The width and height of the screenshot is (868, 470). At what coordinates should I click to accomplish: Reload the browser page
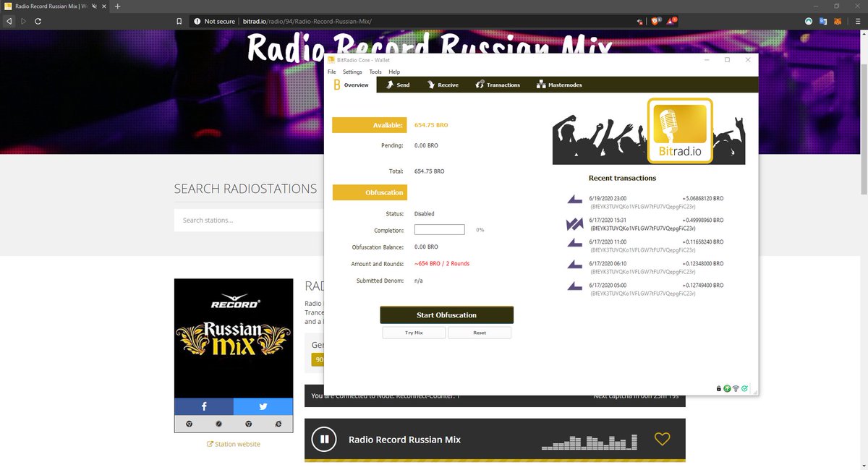(38, 21)
